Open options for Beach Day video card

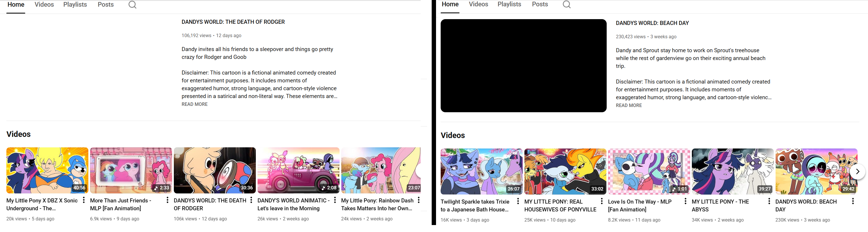[853, 201]
